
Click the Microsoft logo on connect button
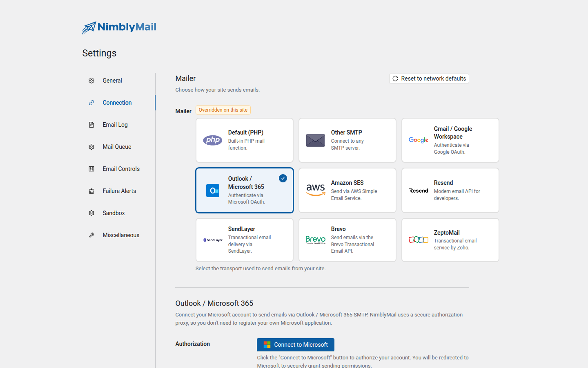coord(267,345)
